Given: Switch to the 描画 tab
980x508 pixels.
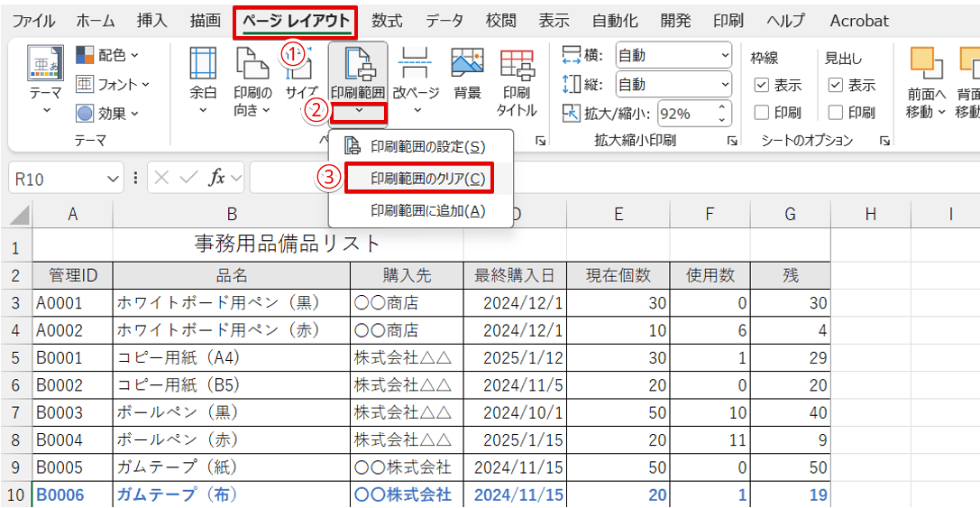Looking at the screenshot, I should (x=206, y=21).
